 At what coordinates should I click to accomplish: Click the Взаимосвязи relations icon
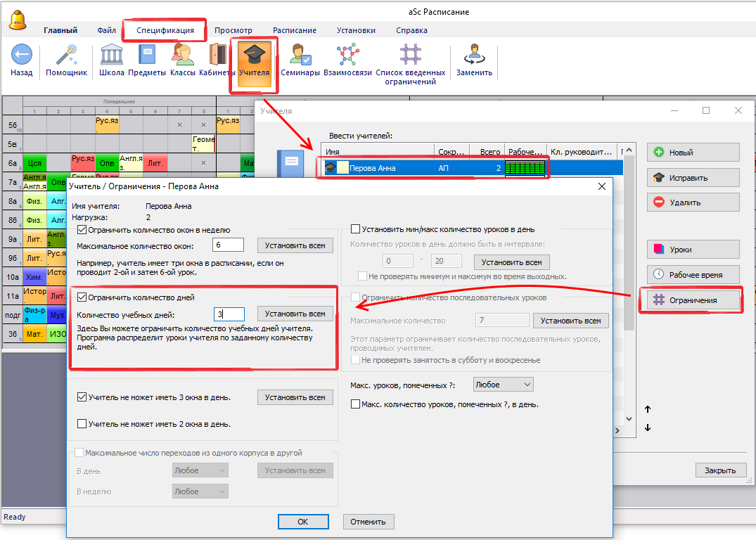[x=347, y=55]
